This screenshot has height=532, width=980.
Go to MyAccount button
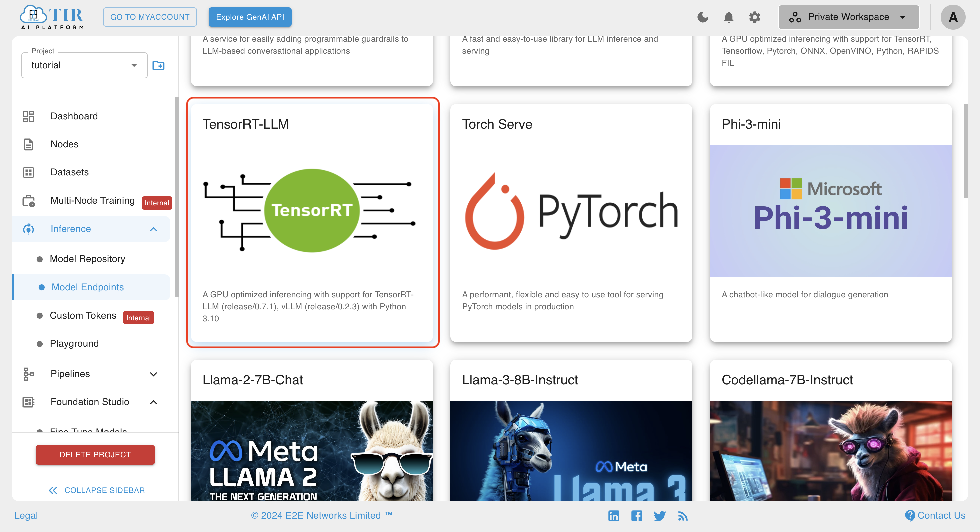pyautogui.click(x=150, y=17)
